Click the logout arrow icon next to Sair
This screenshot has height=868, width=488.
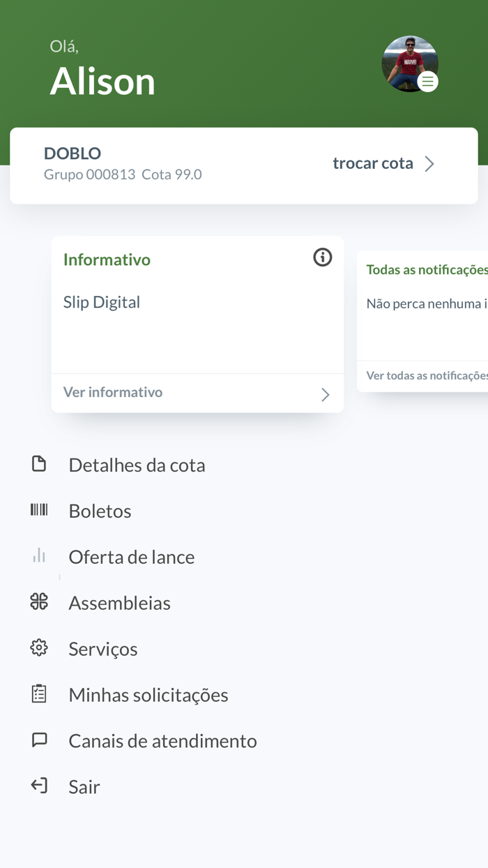(40, 786)
